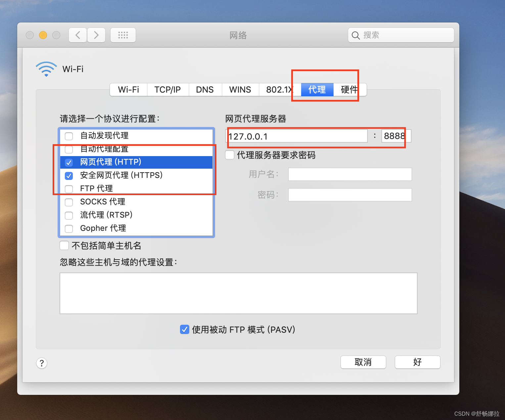Toggle 不包括简单主机名 checkbox
The height and width of the screenshot is (420, 505).
click(x=64, y=245)
